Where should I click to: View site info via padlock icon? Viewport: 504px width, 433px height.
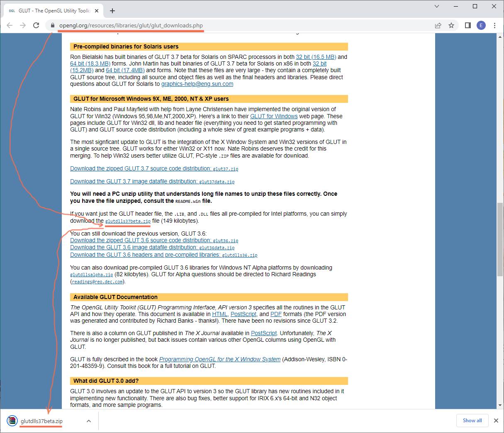click(x=52, y=25)
